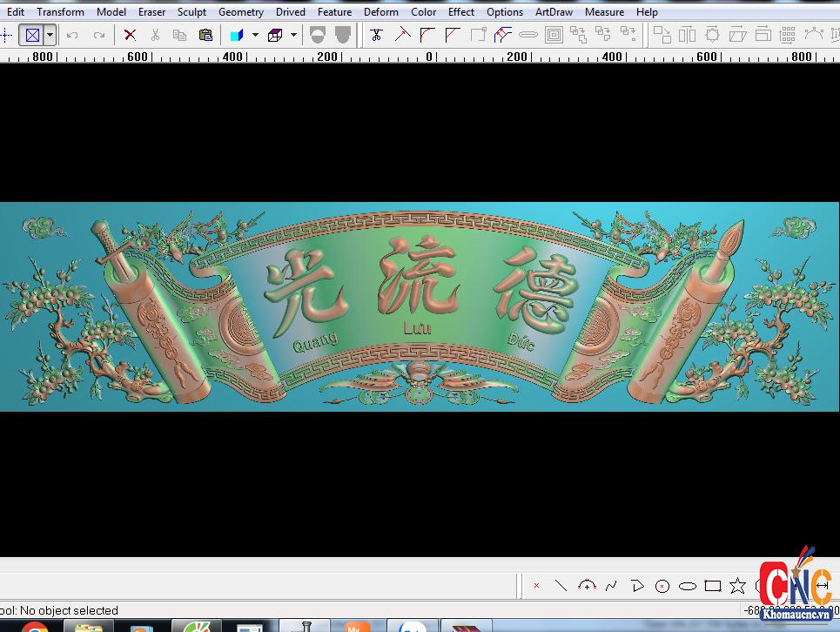
Task: Expand the cyan cube view dropdown
Action: (x=255, y=36)
